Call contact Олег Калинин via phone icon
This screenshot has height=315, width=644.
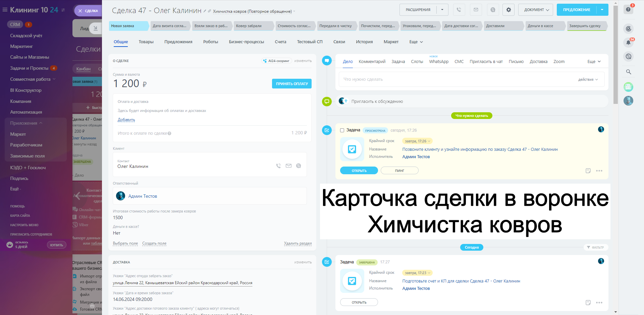tap(278, 166)
